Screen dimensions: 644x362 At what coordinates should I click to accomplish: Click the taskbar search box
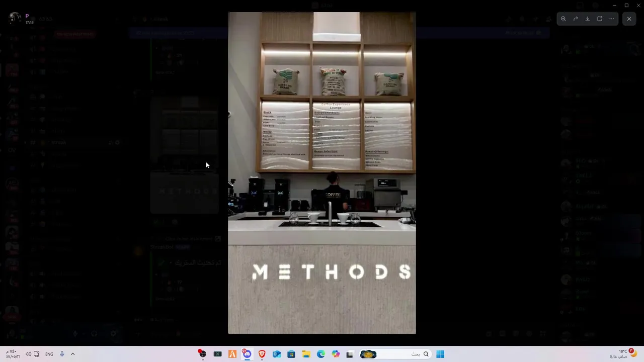point(395,354)
